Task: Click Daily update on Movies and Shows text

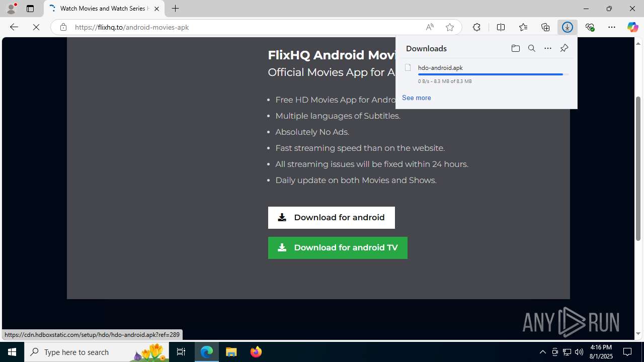Action: (356, 180)
